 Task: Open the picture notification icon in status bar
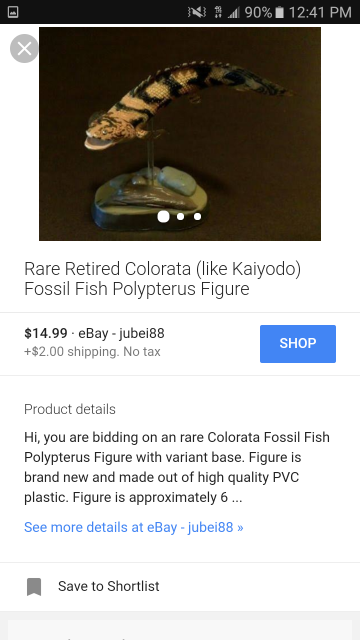[13, 12]
